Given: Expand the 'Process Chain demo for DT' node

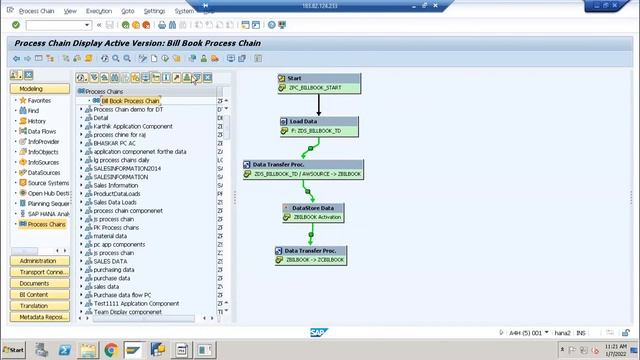Looking at the screenshot, I should click(x=81, y=109).
